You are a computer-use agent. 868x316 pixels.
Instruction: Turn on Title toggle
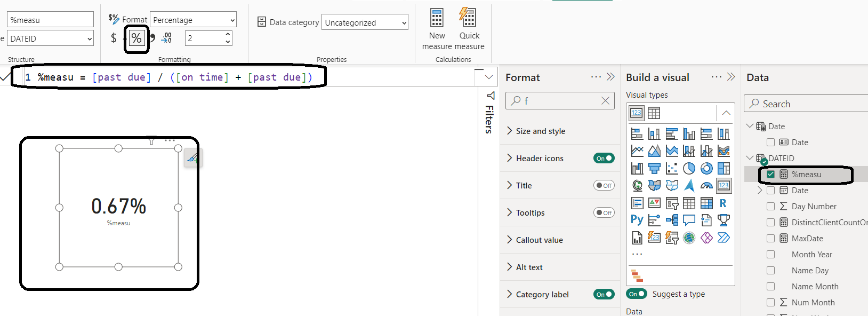pyautogui.click(x=604, y=185)
